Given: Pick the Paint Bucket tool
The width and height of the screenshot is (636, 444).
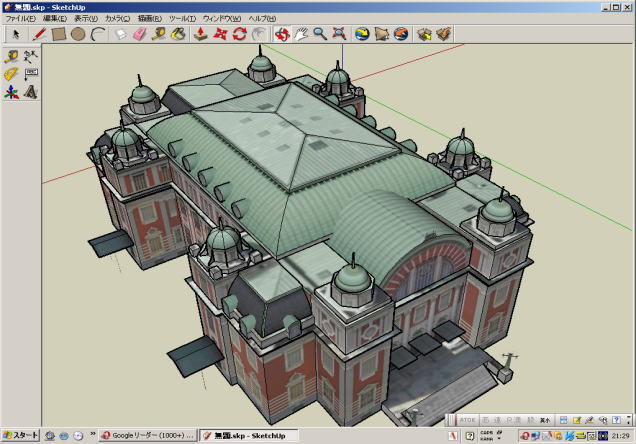Looking at the screenshot, I should click(178, 34).
